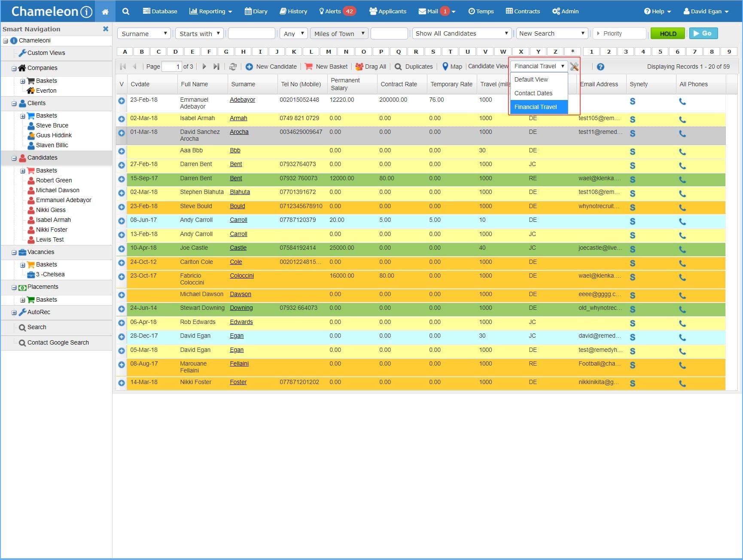This screenshot has width=743, height=560.
Task: Open the Admin menu
Action: pos(565,12)
